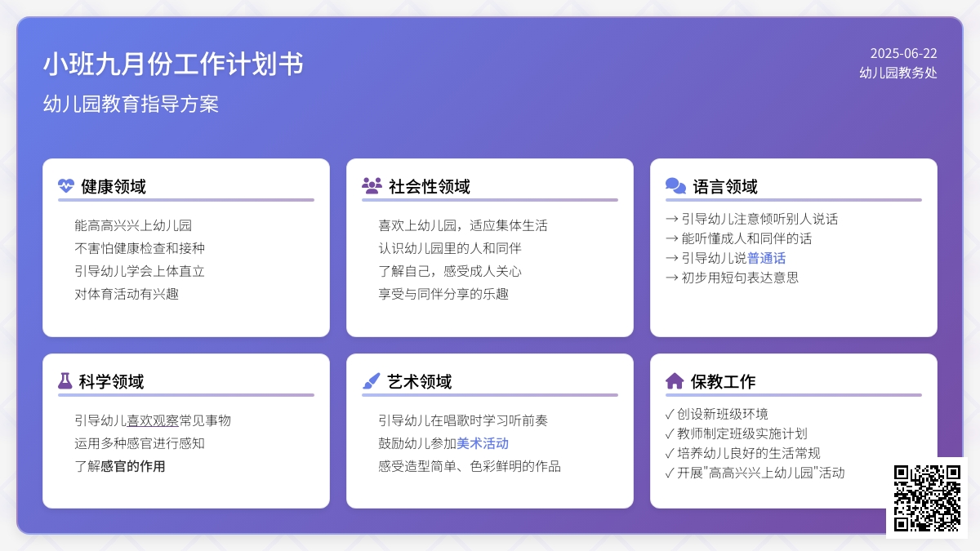The height and width of the screenshot is (551, 980).
Task: Click the 健康领域 card heading
Action: [114, 186]
